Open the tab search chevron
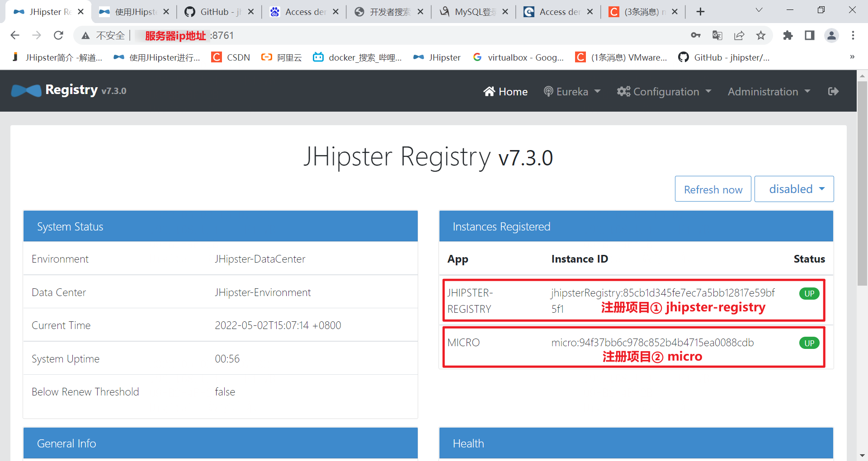 [x=759, y=10]
